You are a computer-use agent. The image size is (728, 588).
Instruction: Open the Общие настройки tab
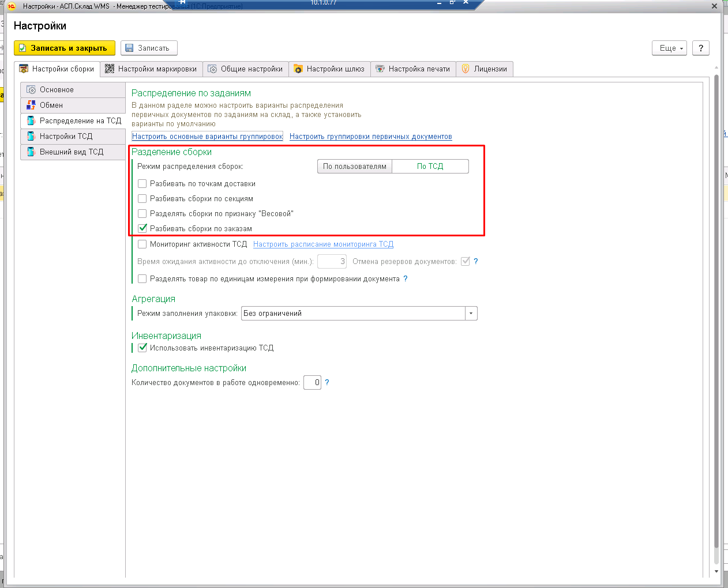pyautogui.click(x=246, y=69)
